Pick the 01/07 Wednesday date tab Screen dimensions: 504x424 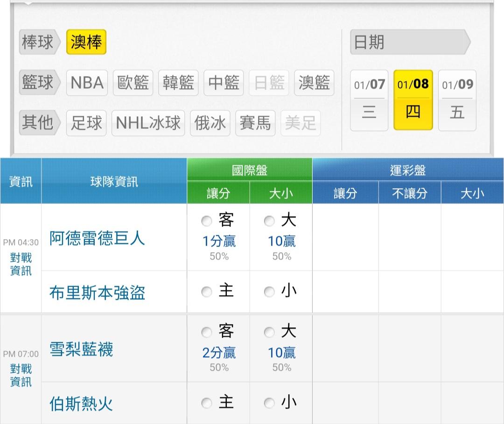369,100
